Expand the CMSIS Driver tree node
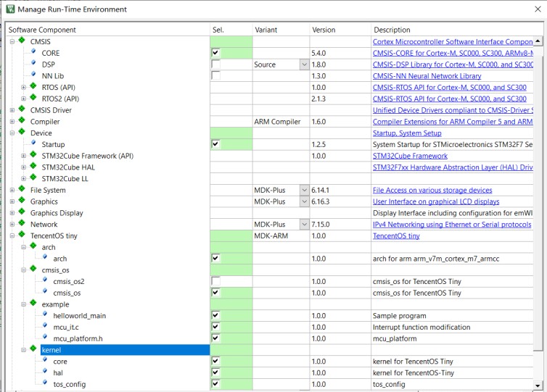The height and width of the screenshot is (392, 547). pos(12,110)
